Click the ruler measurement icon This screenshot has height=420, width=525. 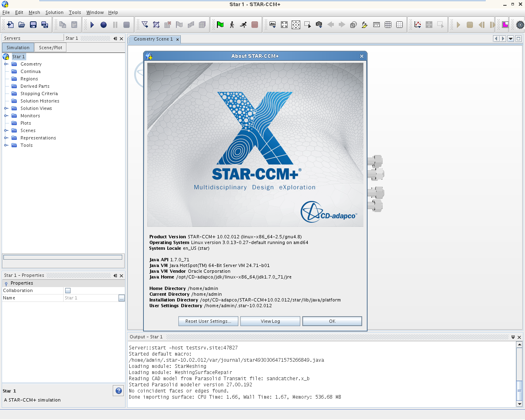(377, 25)
